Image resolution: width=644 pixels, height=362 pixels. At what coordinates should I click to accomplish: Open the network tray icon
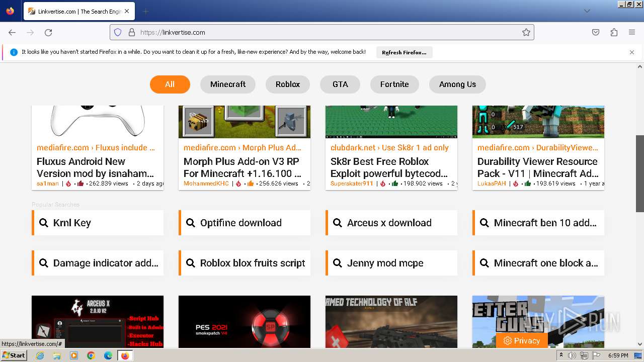click(x=584, y=355)
